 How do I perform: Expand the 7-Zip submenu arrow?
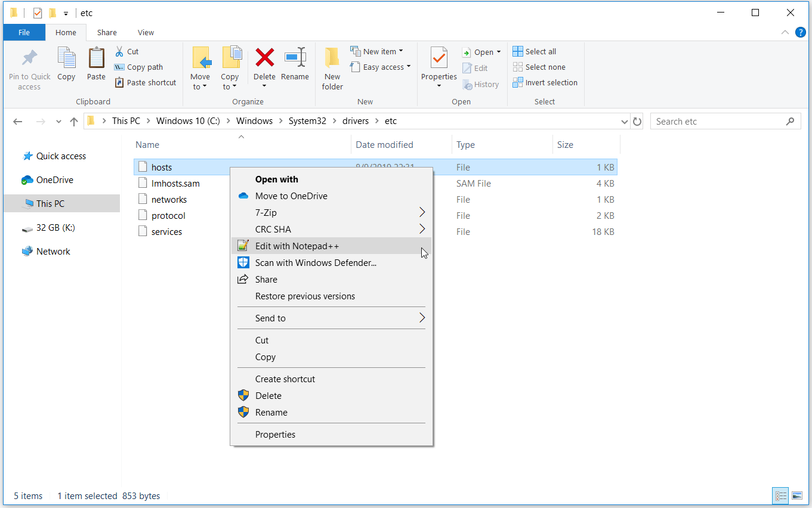click(x=422, y=212)
